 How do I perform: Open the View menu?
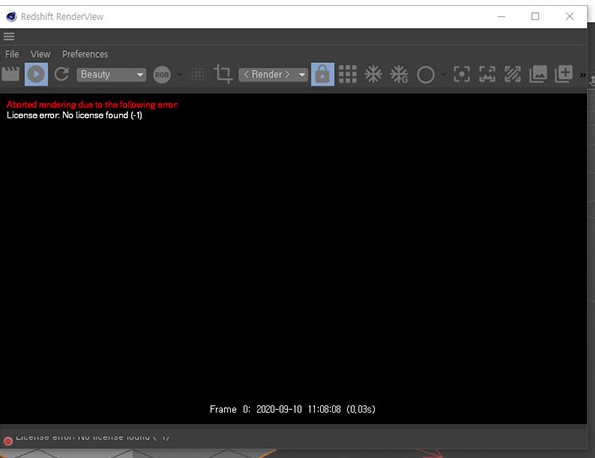40,54
